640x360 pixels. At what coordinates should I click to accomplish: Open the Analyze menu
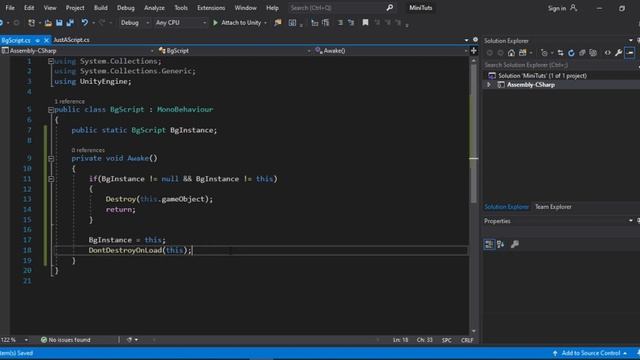[154, 8]
